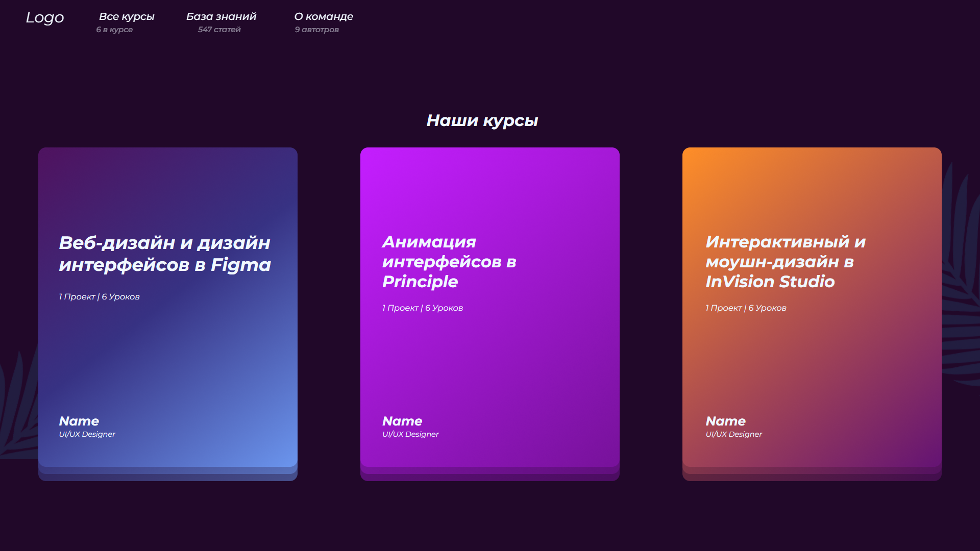Click UI/UX Designer on the InVision card
980x551 pixels.
[x=733, y=434]
